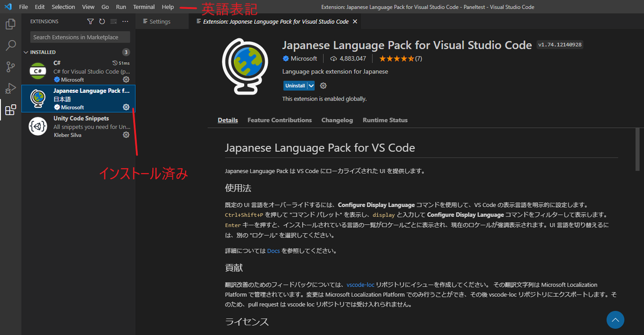Refresh the extensions list
The width and height of the screenshot is (644, 335).
pos(102,21)
